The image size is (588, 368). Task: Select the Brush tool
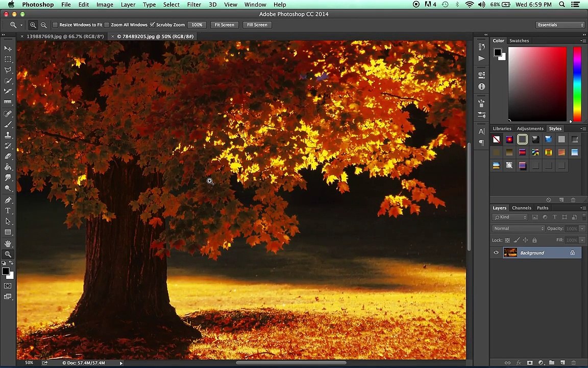8,124
